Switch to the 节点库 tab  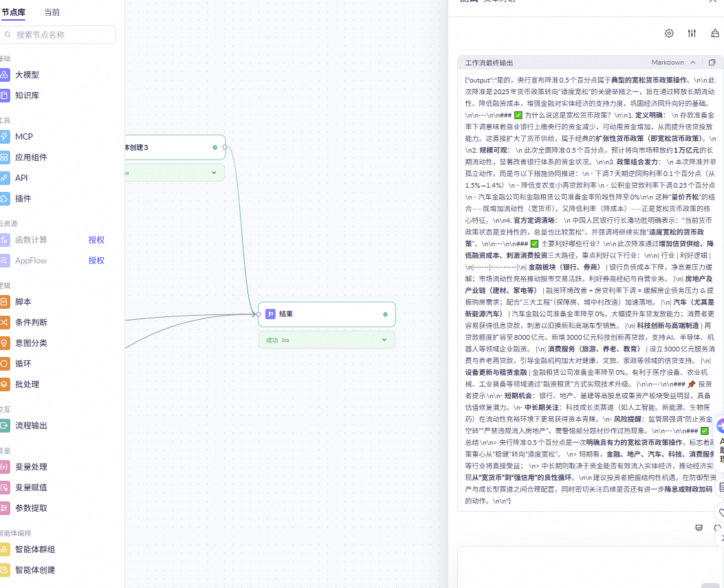pos(13,12)
